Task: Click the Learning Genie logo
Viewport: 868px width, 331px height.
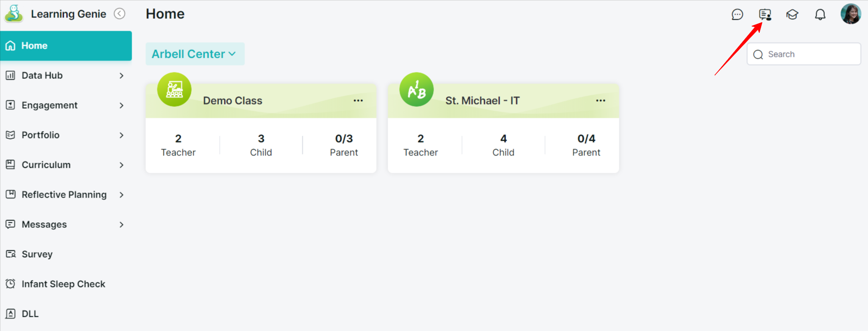Action: [14, 14]
